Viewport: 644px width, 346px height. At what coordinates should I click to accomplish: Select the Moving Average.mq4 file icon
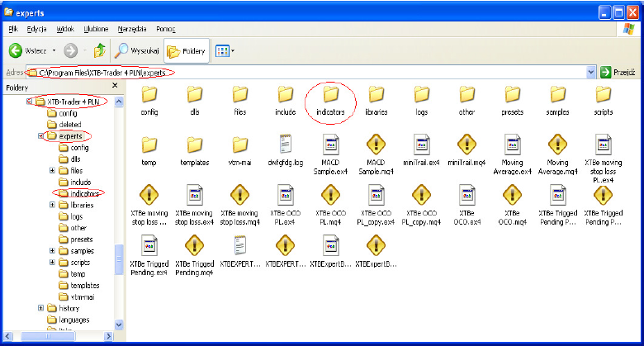pyautogui.click(x=557, y=144)
